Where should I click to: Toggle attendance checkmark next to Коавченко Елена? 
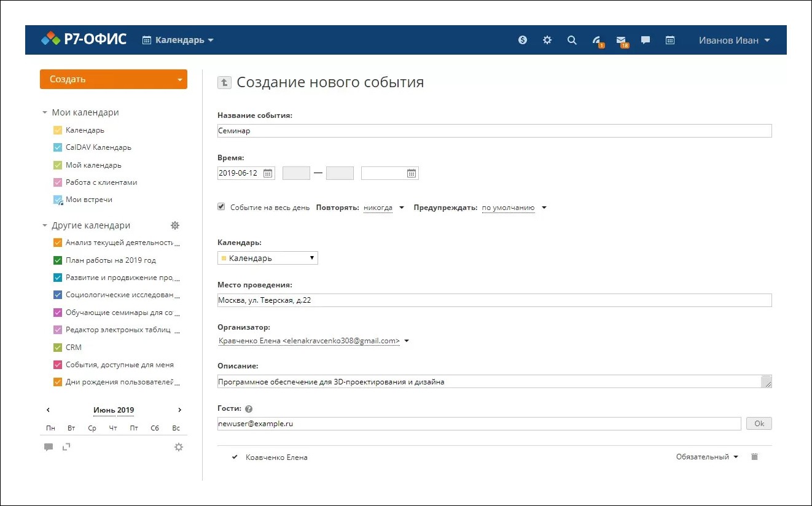pyautogui.click(x=234, y=457)
